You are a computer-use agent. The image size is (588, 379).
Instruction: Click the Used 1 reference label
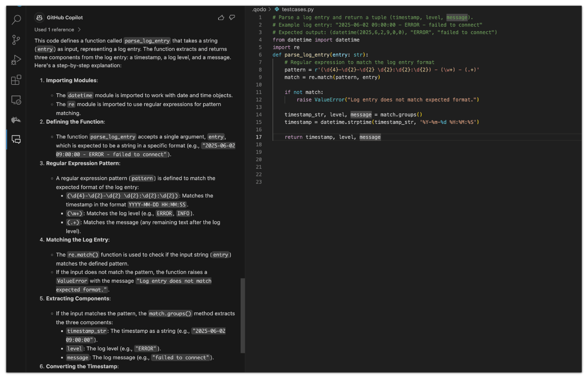54,30
